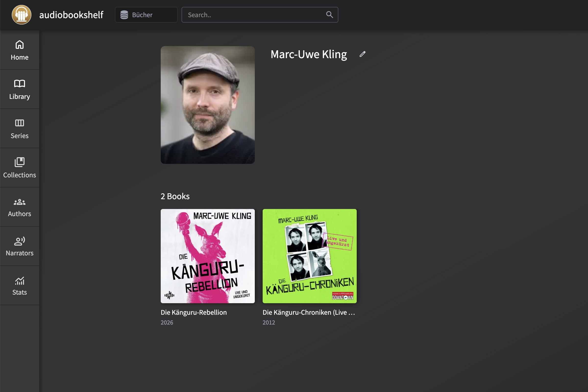Open the Narrators sidebar section

point(19,246)
